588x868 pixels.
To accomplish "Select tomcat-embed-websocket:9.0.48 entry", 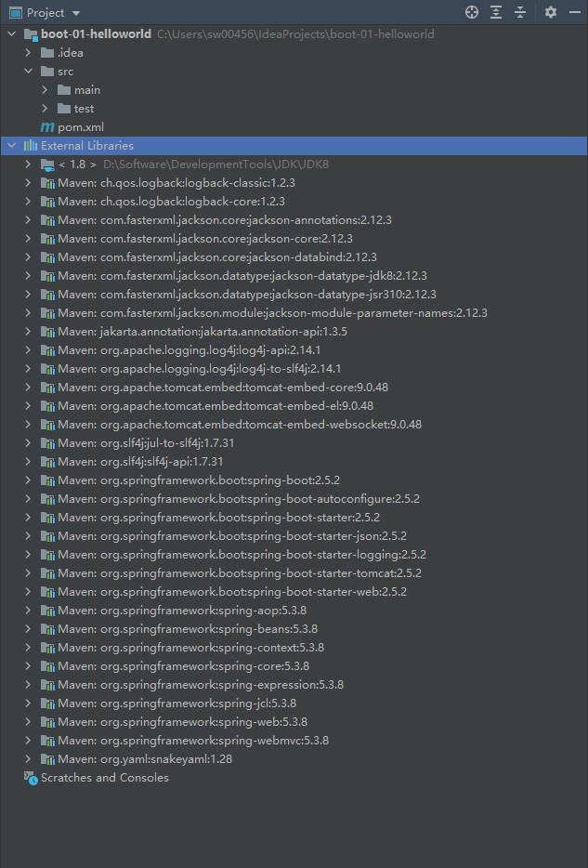I will [x=240, y=425].
